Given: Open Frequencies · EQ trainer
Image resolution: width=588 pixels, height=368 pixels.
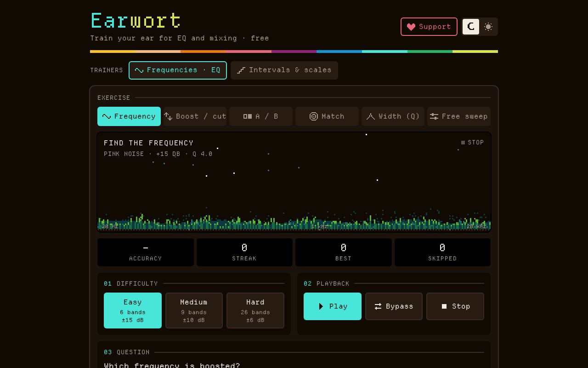Looking at the screenshot, I should tap(178, 70).
